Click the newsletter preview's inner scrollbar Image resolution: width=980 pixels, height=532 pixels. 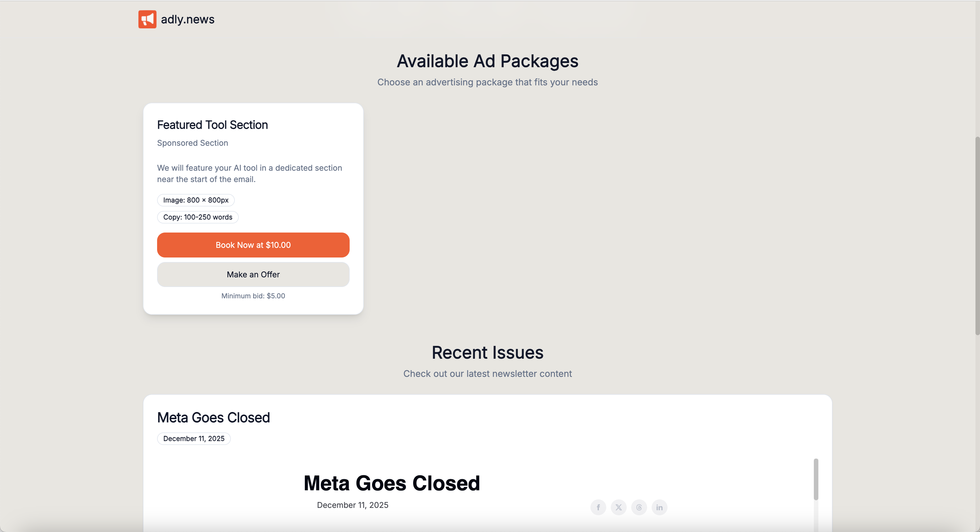point(816,480)
